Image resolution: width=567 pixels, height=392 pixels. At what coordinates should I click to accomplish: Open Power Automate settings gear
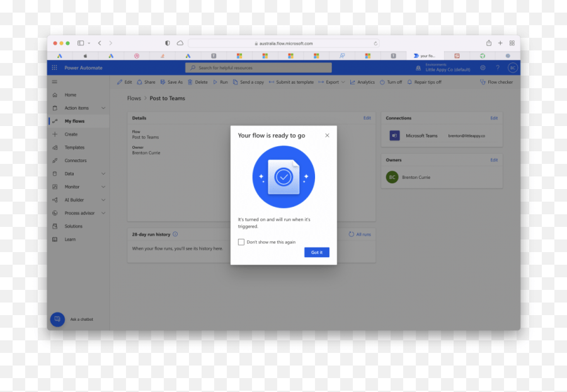(483, 67)
